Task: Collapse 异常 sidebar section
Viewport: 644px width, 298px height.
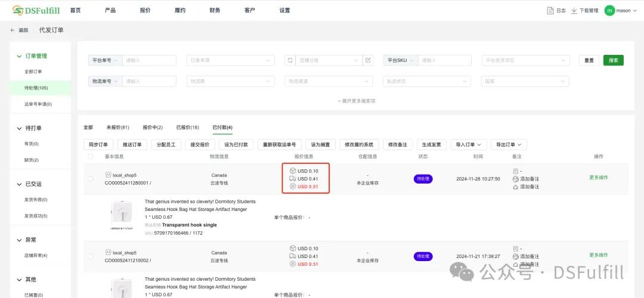Action: click(19, 240)
